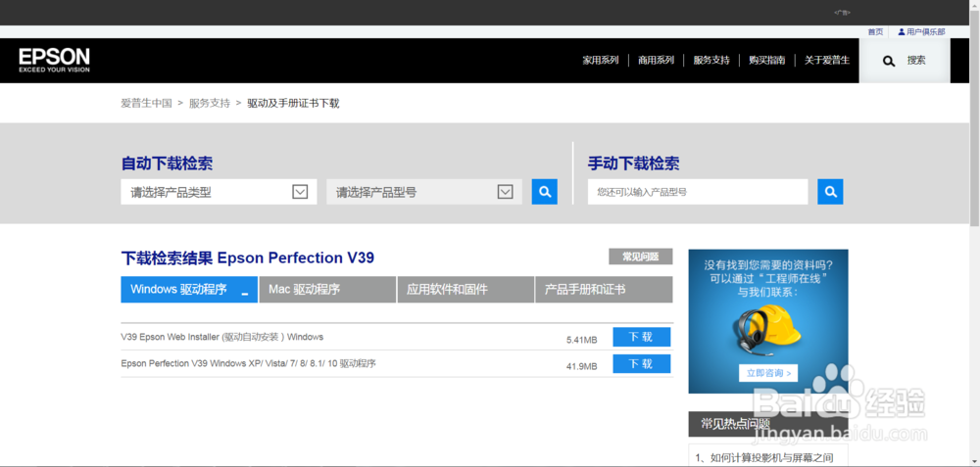Click 服务支持 breadcrumb link
980x467 pixels.
[x=210, y=103]
